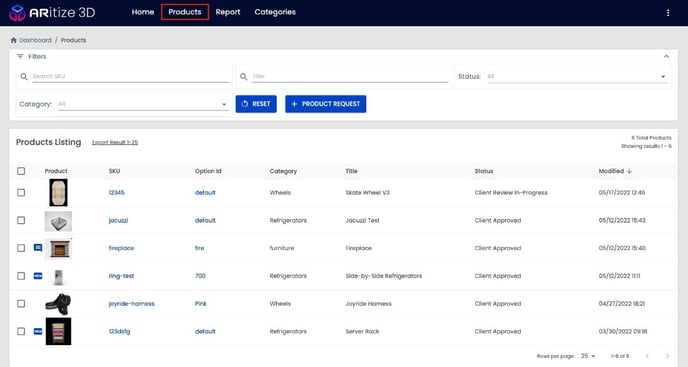Click option id fire on the fireplace row
The height and width of the screenshot is (367, 688).
click(x=200, y=248)
